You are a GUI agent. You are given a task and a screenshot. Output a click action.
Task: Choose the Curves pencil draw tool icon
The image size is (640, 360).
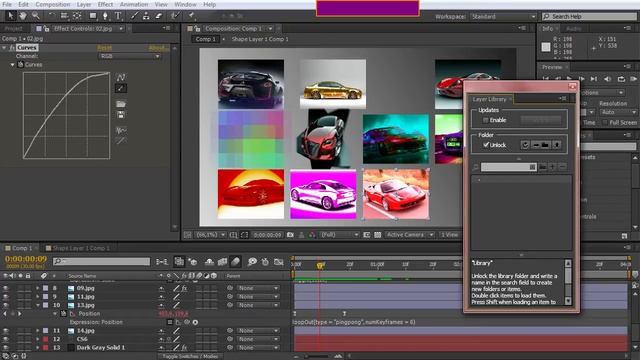[x=121, y=88]
